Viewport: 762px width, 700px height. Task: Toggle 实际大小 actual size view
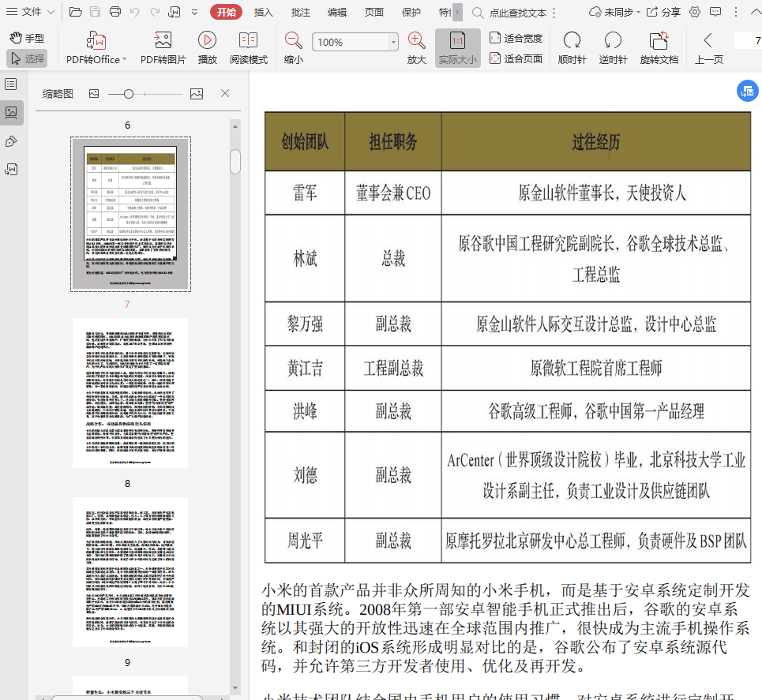[x=457, y=47]
